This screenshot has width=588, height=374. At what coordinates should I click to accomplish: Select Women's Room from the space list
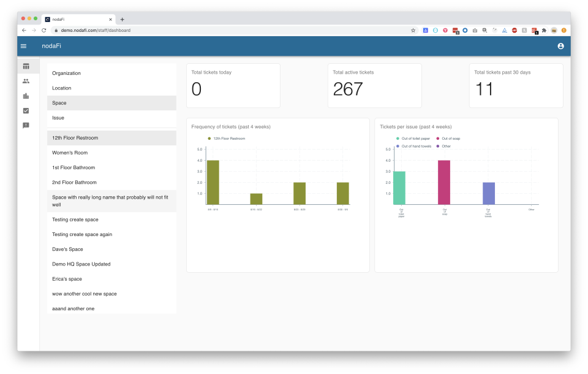[x=70, y=153]
